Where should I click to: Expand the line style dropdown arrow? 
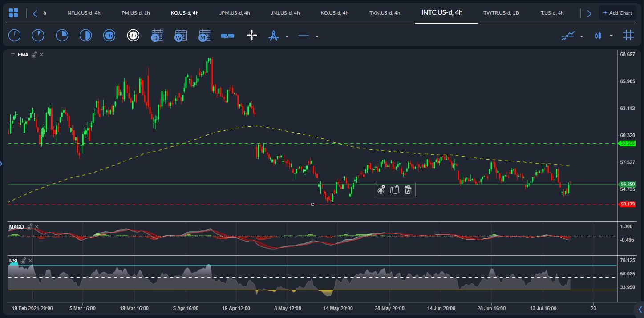point(317,36)
